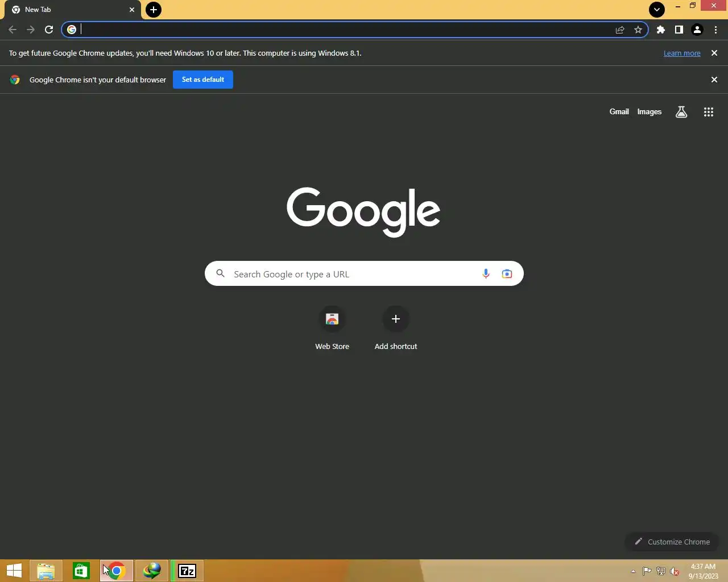Click the network tray icon
The image size is (728, 582).
click(661, 571)
